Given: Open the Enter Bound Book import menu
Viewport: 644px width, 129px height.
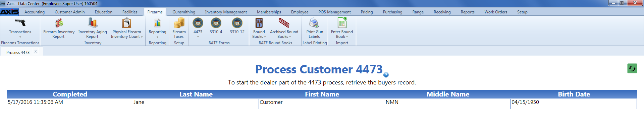Looking at the screenshot, I should 342,28.
